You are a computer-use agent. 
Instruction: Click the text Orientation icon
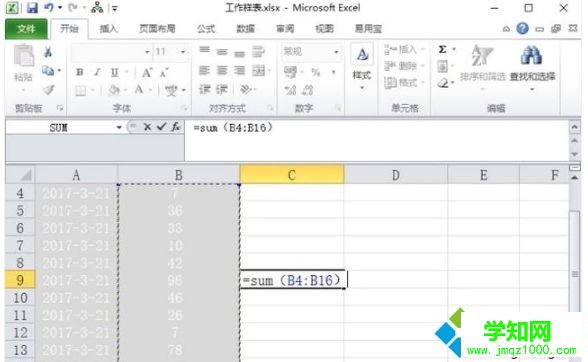(x=245, y=89)
